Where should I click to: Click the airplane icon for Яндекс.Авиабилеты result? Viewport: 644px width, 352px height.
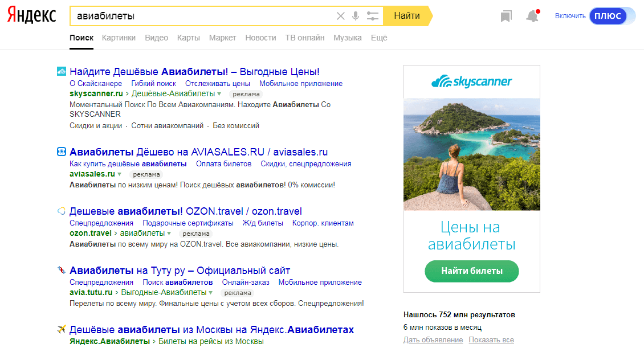click(62, 330)
